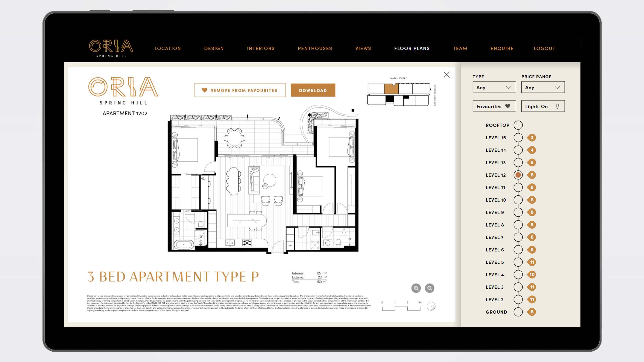Select the Ground level radio button

click(x=518, y=312)
